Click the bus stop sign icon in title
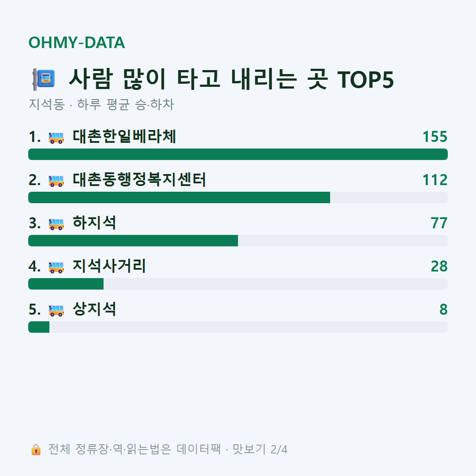The height and width of the screenshot is (476, 476). click(44, 79)
